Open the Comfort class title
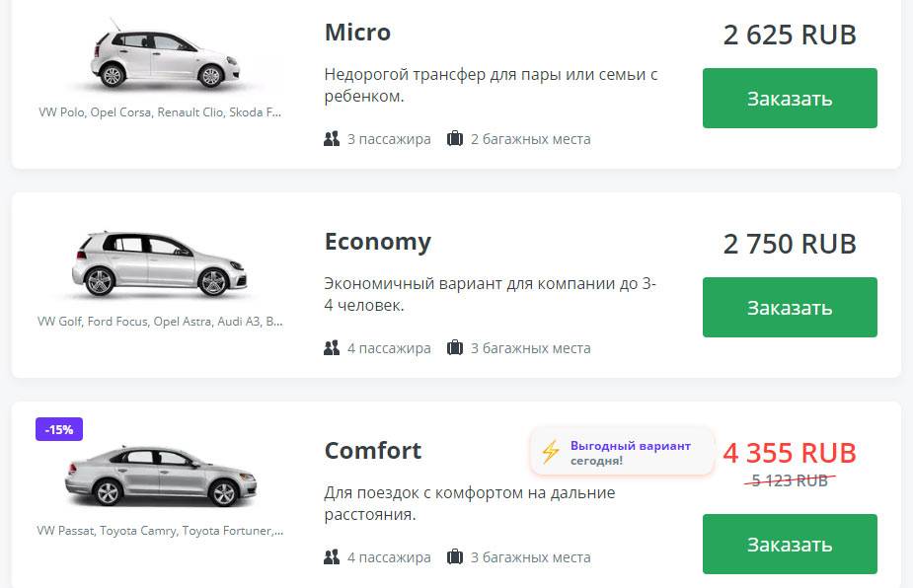The image size is (913, 588). [x=373, y=451]
